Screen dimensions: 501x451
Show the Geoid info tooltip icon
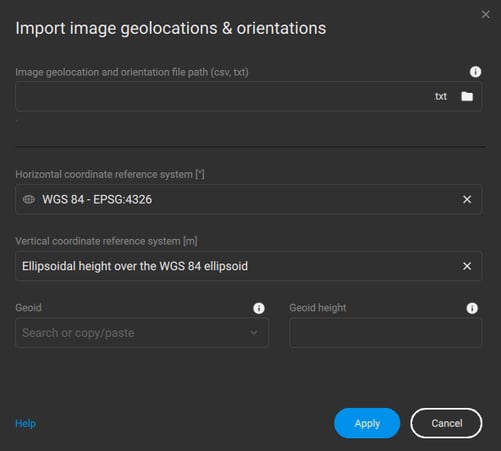pyautogui.click(x=259, y=308)
